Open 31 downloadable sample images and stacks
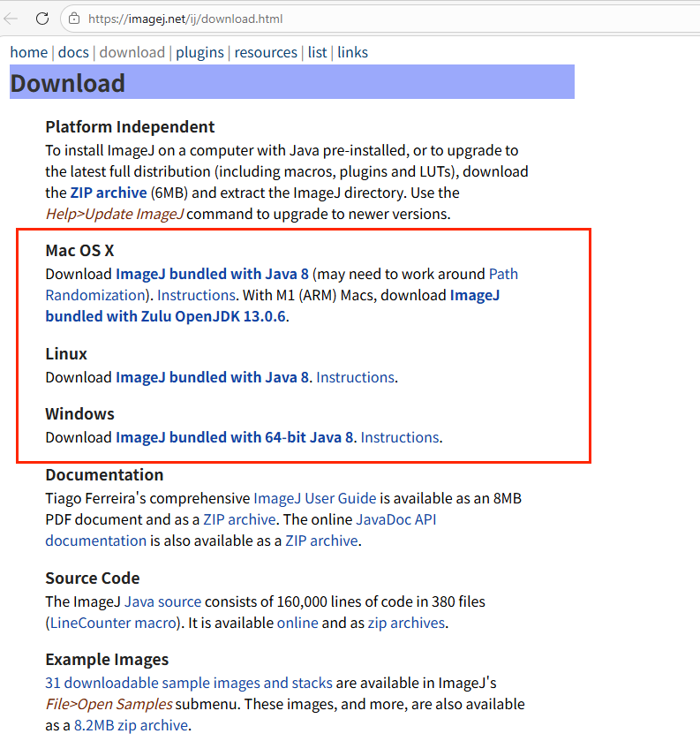 (189, 684)
